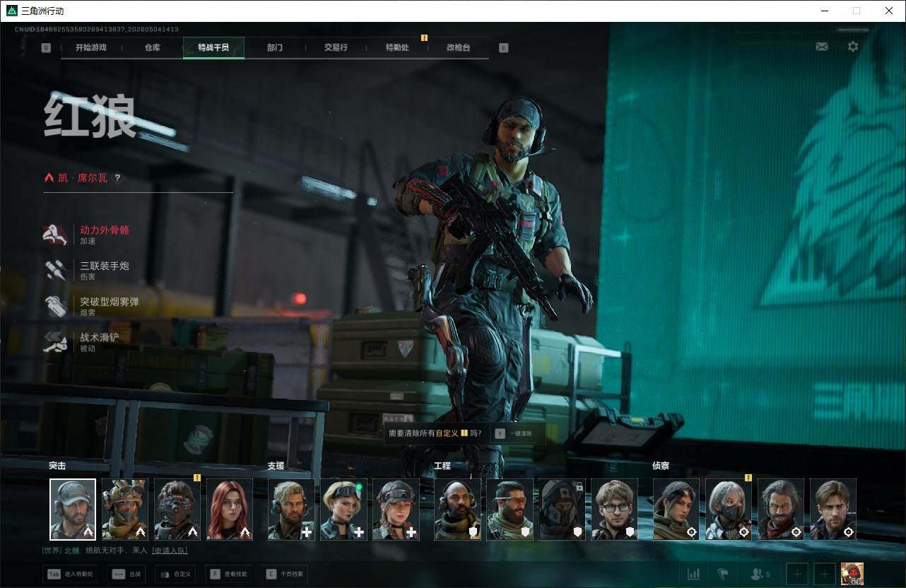Click the 突击 category label

pyautogui.click(x=57, y=466)
